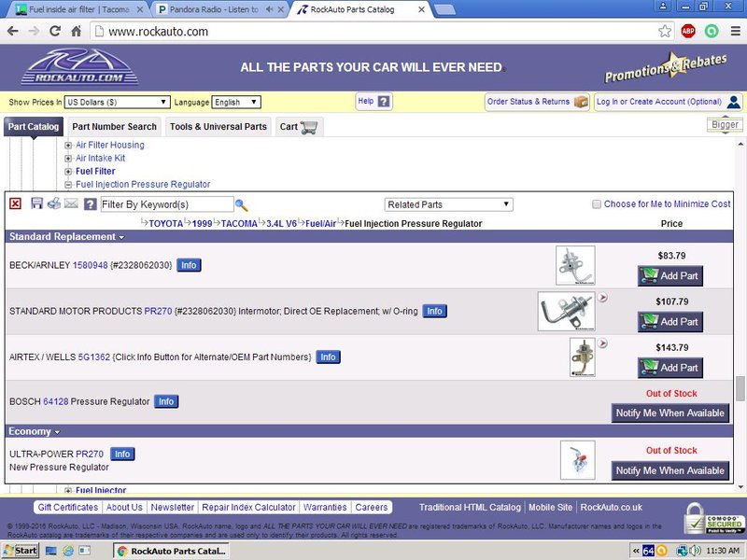Collapse Fuel Injection Pressure Regulator node
Viewport: 747px width, 560px height.
(68, 185)
